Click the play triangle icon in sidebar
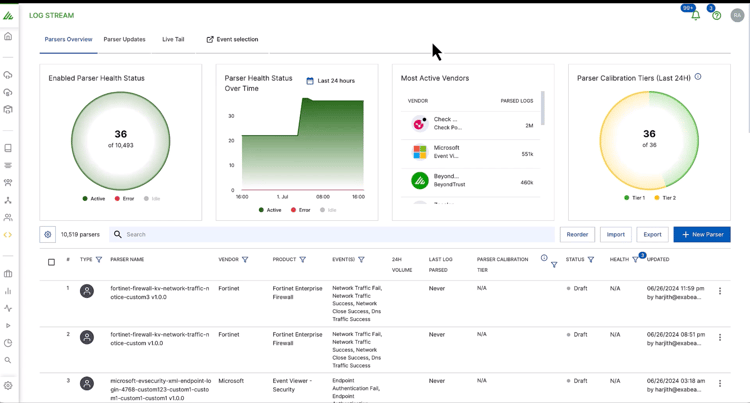This screenshot has height=403, width=750. (x=8, y=326)
